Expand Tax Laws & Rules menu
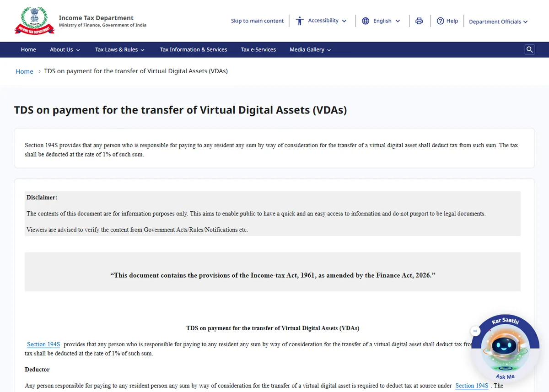This screenshot has height=392, width=549. (x=120, y=49)
